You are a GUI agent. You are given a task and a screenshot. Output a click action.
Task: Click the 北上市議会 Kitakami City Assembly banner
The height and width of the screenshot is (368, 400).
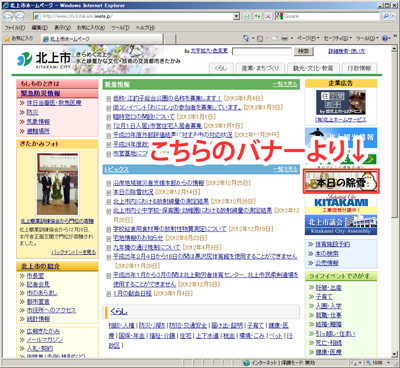coord(341,225)
